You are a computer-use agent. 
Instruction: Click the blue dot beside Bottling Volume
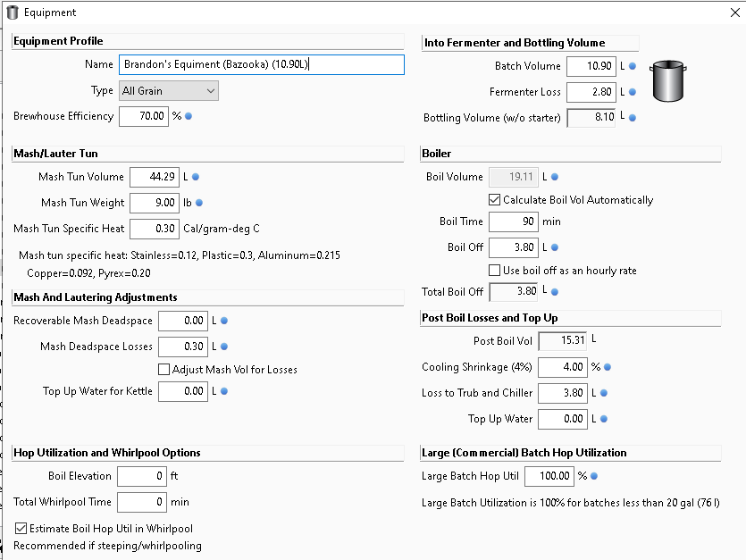[x=633, y=118]
